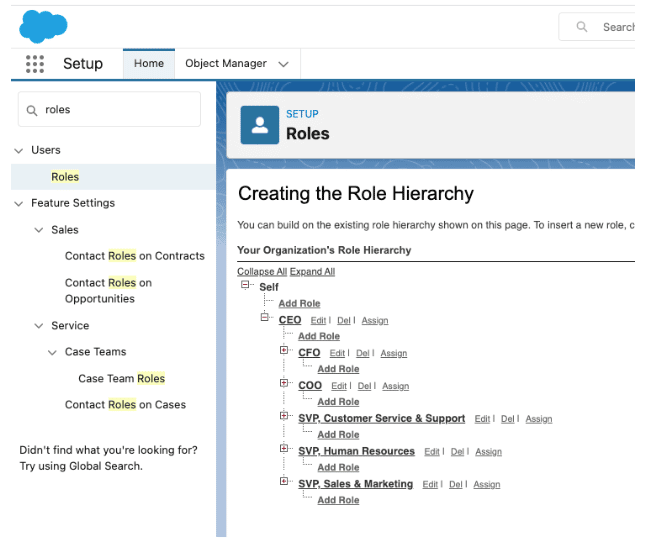The height and width of the screenshot is (551, 647).
Task: Open SVP, Sales & Marketing role
Action: point(356,484)
